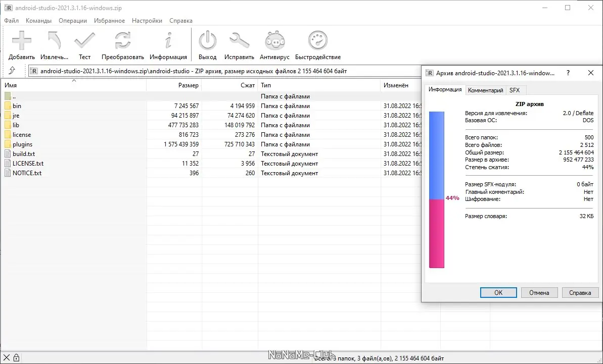Click the Исправить (Repair) wrench icon

(239, 40)
